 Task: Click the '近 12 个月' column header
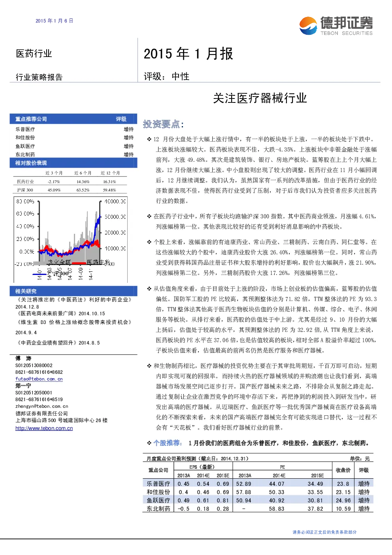pos(110,173)
